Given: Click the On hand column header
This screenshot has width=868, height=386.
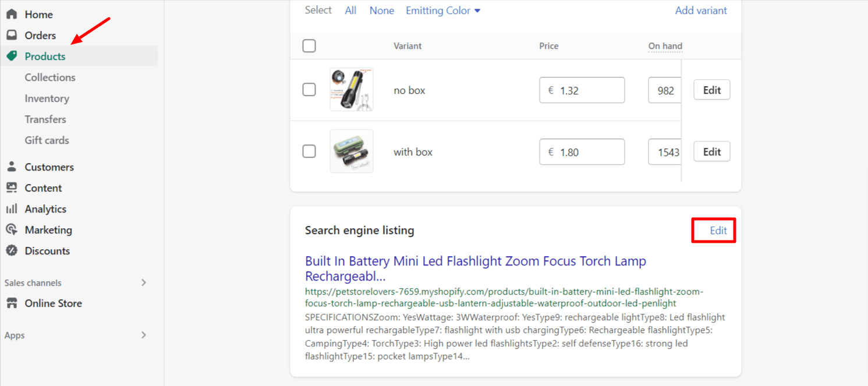Looking at the screenshot, I should point(665,46).
